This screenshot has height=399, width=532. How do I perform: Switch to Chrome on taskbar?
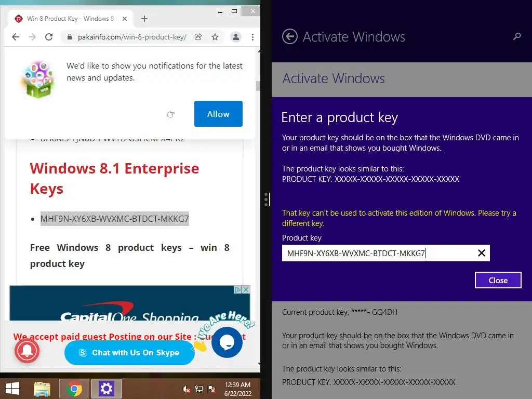point(74,389)
